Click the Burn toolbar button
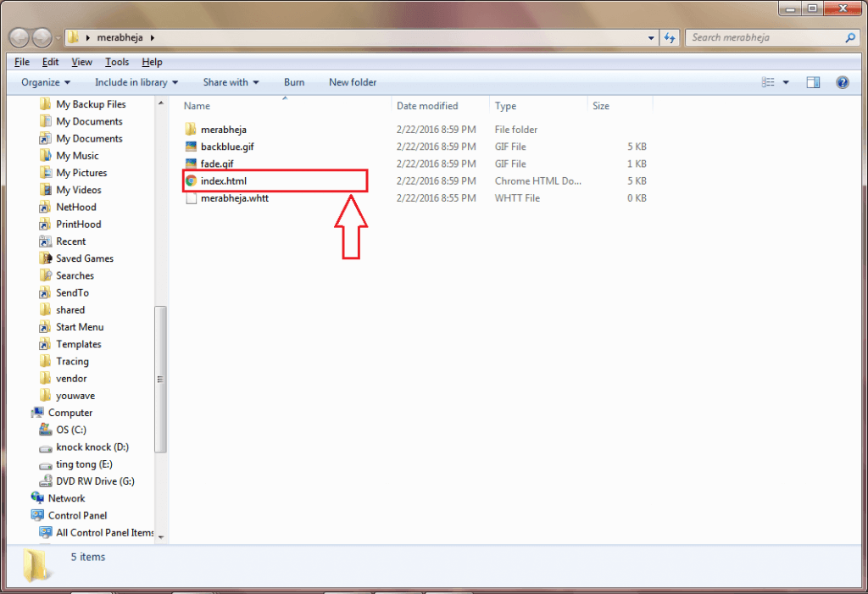The width and height of the screenshot is (868, 594). coord(294,82)
